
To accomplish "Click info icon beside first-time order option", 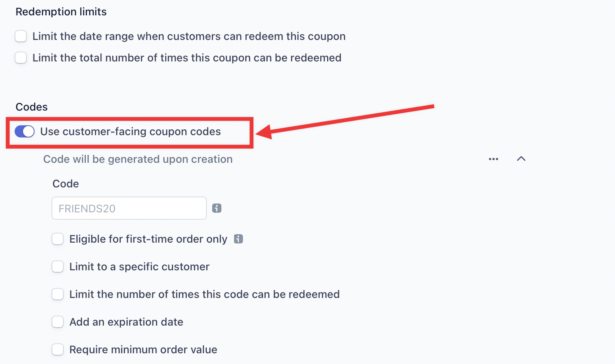I will [238, 239].
